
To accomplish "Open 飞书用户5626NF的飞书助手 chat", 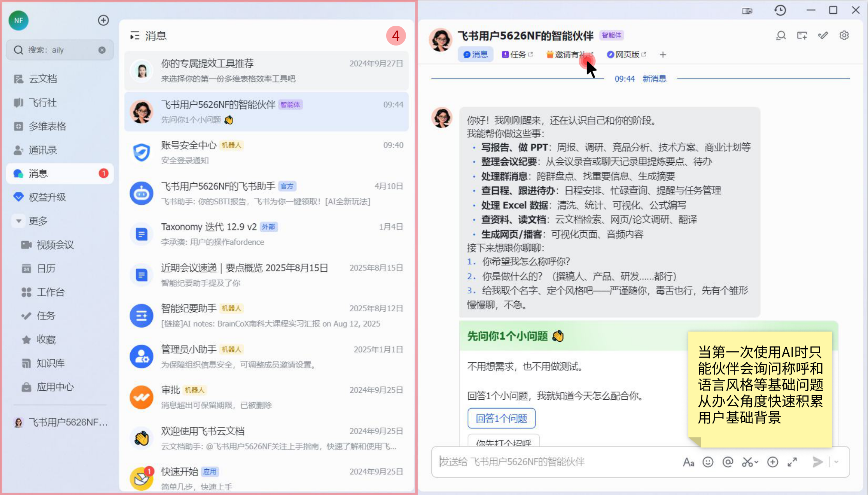I will [x=266, y=193].
